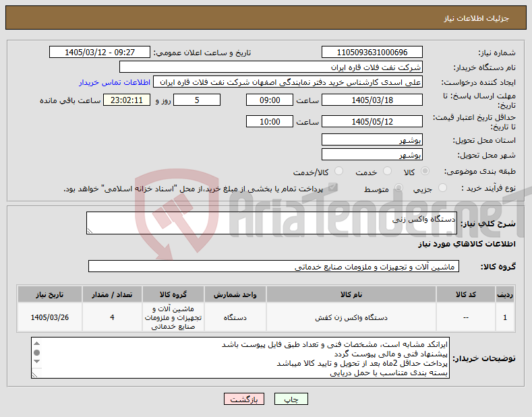Select the کالا radio button
The image size is (532, 417).
click(425, 171)
